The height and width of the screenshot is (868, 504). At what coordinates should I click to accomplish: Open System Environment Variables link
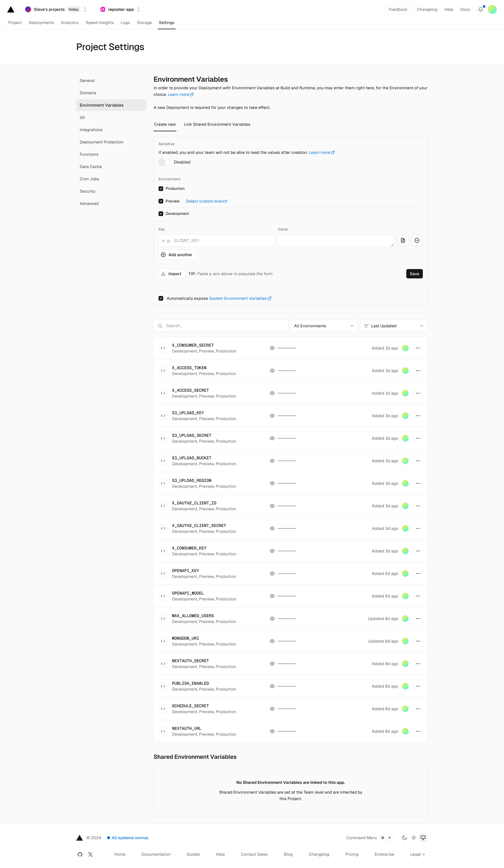pyautogui.click(x=240, y=298)
